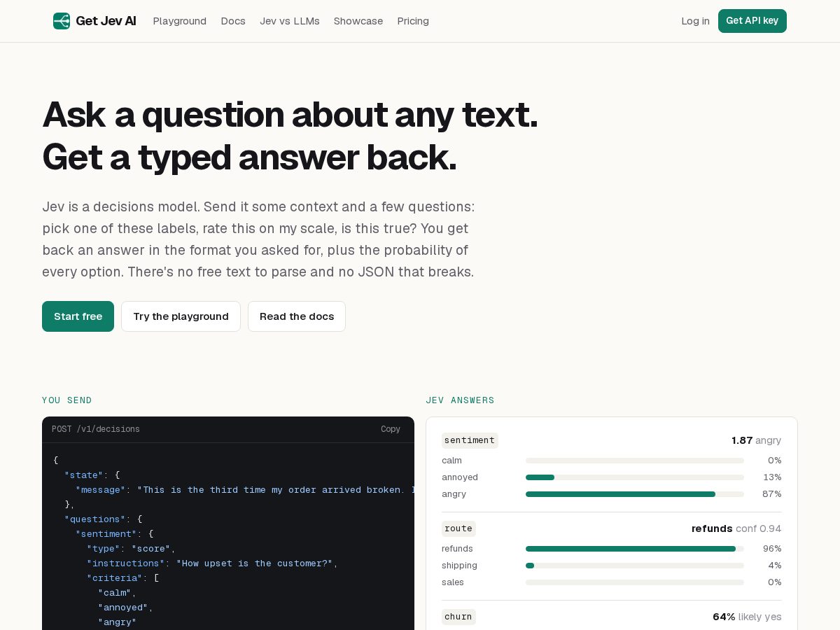Click the Read the docs button

pos(297,316)
